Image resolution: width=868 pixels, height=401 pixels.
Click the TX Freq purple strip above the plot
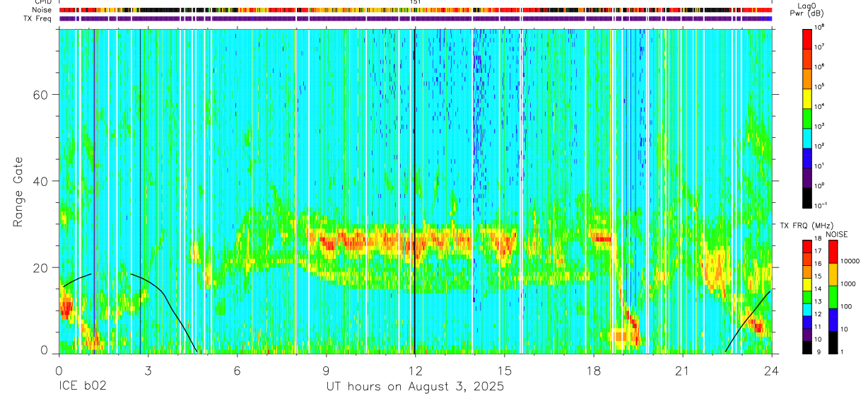click(x=416, y=18)
